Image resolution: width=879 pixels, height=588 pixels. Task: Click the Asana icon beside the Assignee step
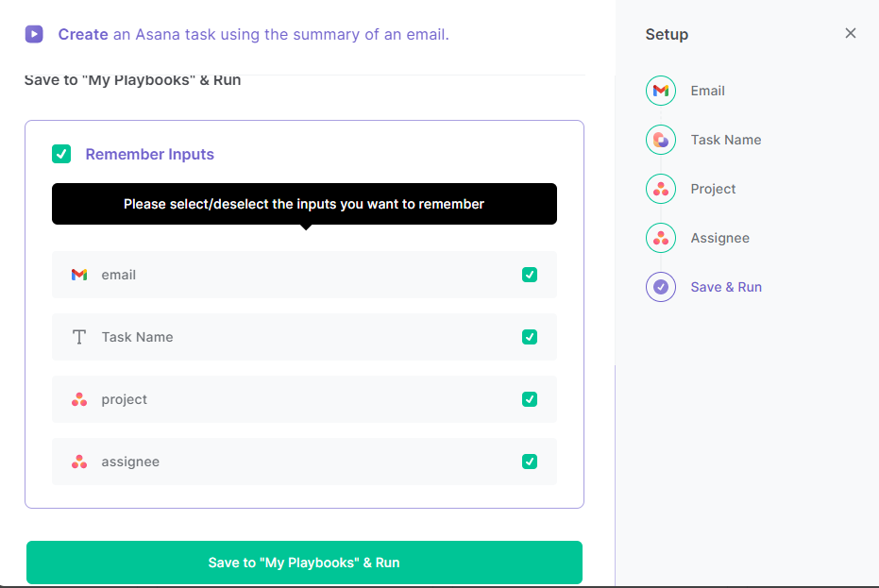point(660,238)
